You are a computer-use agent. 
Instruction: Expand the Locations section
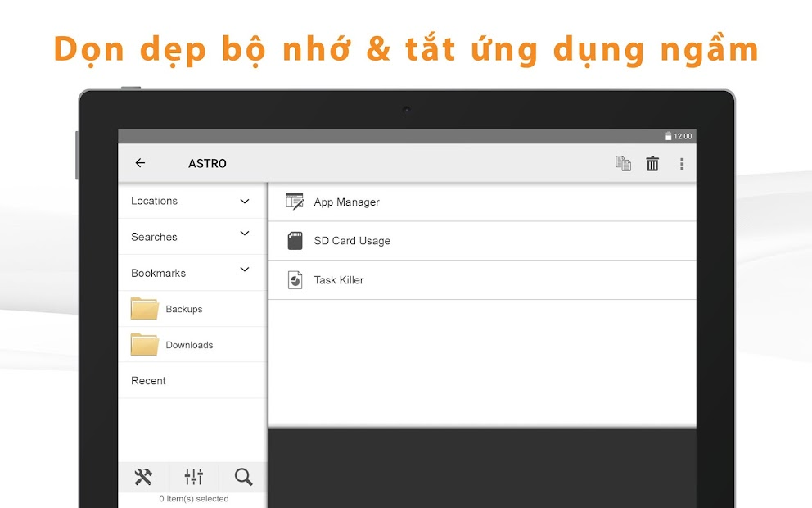[x=245, y=200]
